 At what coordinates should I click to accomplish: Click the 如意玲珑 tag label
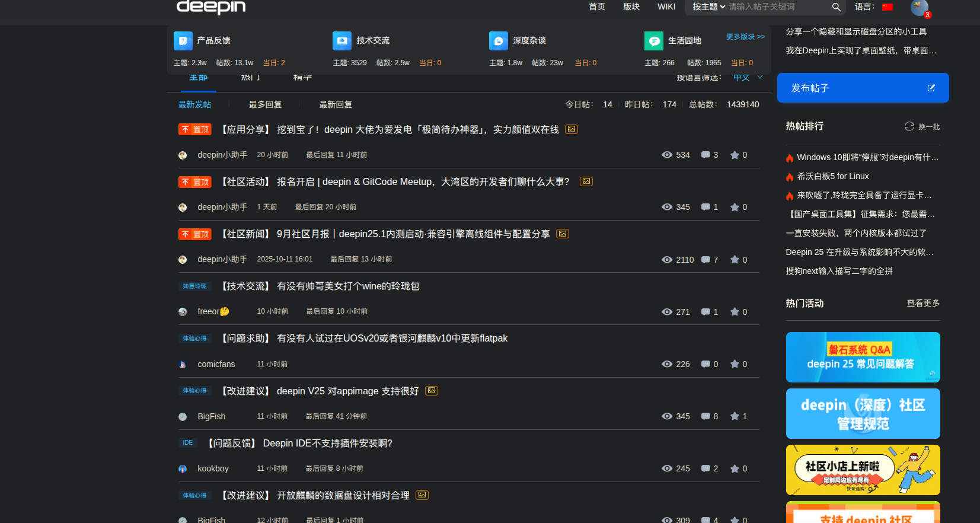pos(194,286)
